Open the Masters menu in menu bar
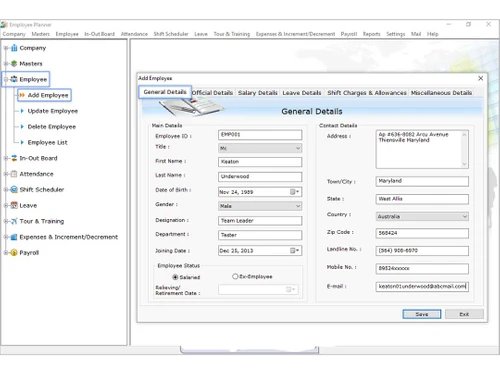Screen dimensions: 500x375 coord(40,34)
